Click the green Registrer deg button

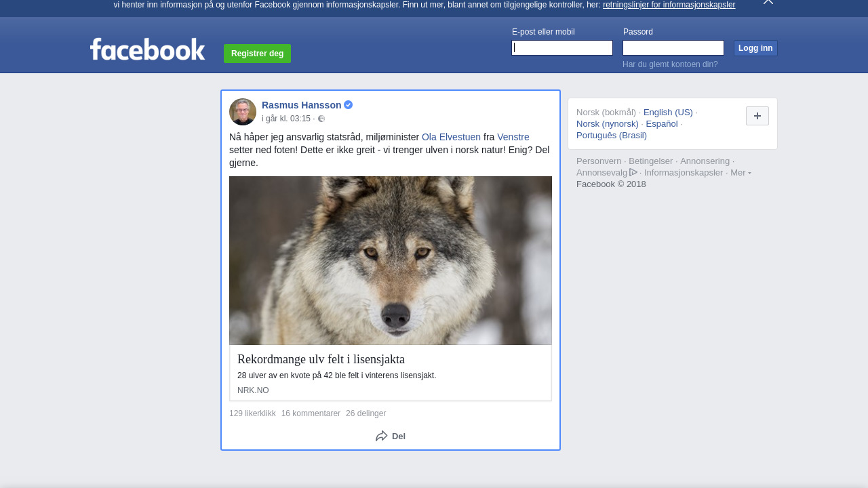(257, 54)
